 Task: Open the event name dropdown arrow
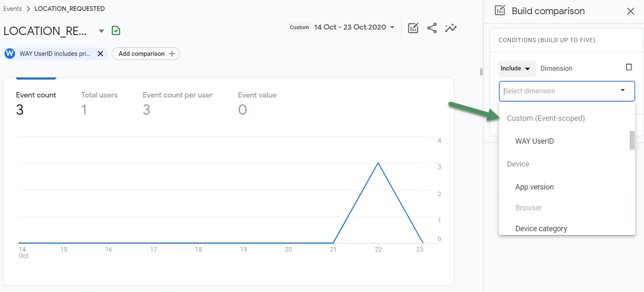tap(101, 31)
